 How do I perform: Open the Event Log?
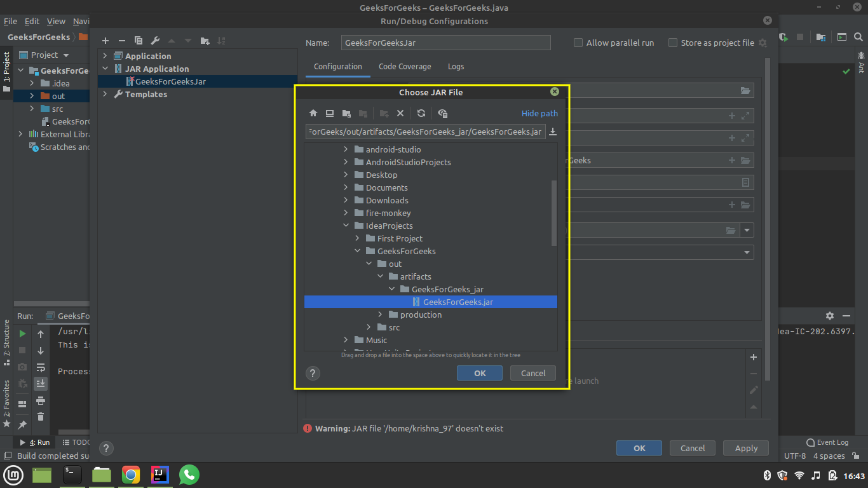[827, 442]
